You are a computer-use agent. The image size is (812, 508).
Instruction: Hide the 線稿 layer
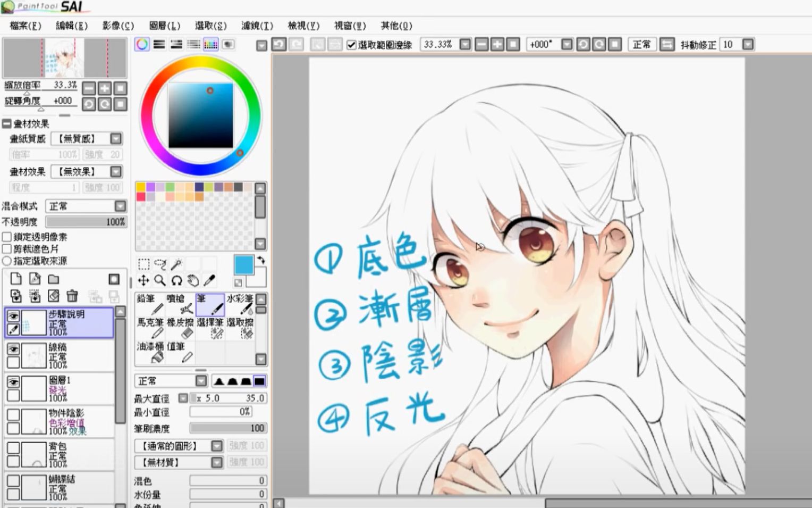(13, 349)
